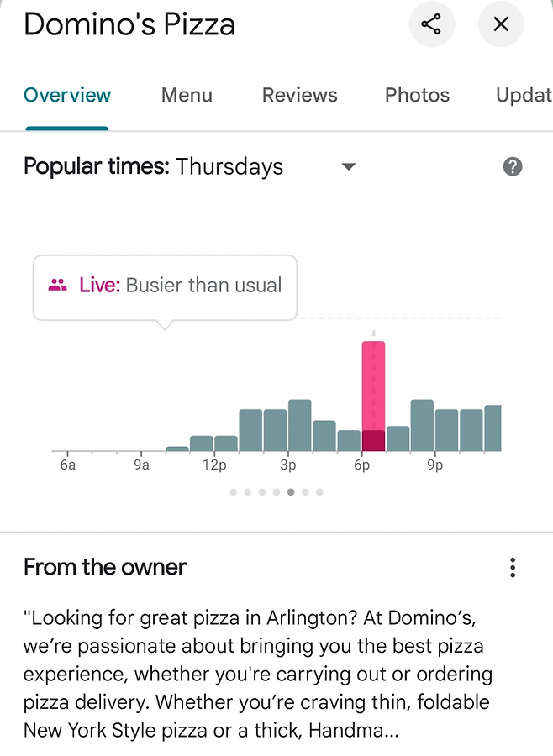Viewport: 553px width, 756px height.
Task: Click the people icon in Live tooltip
Action: coord(57,286)
